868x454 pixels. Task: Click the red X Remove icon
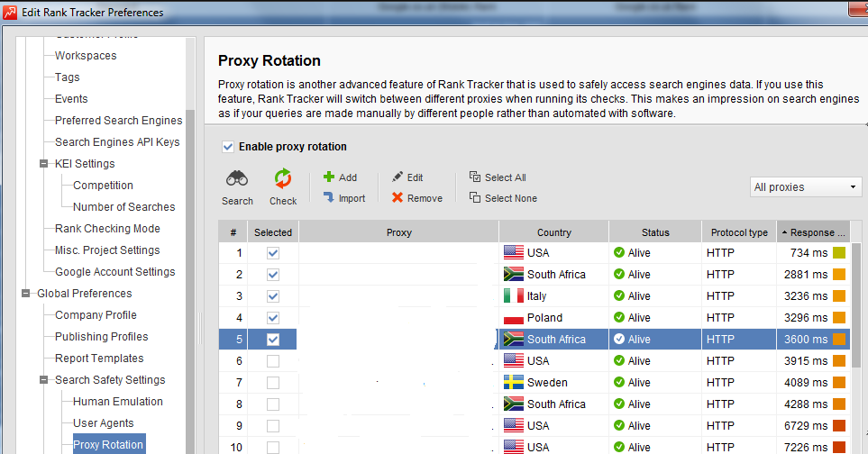[x=397, y=197]
